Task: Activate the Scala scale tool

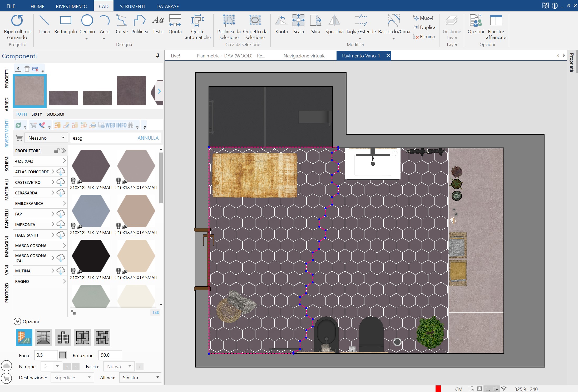Action: click(298, 24)
